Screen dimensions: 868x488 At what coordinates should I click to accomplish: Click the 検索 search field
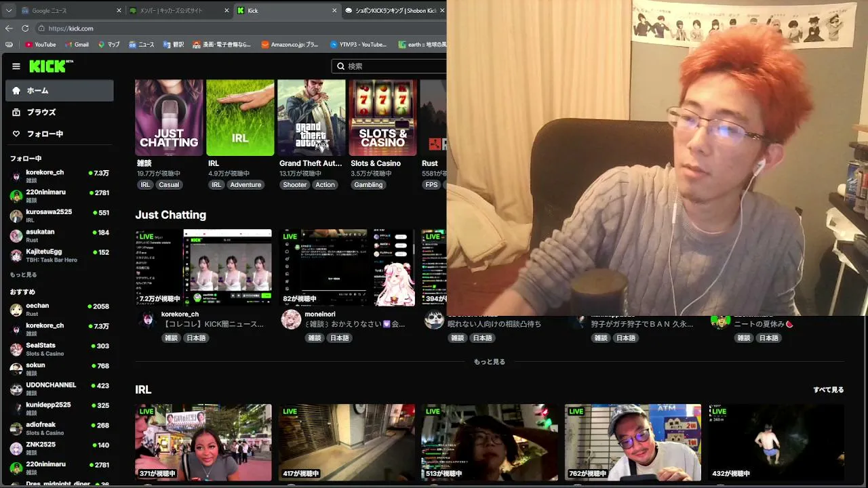(x=389, y=66)
